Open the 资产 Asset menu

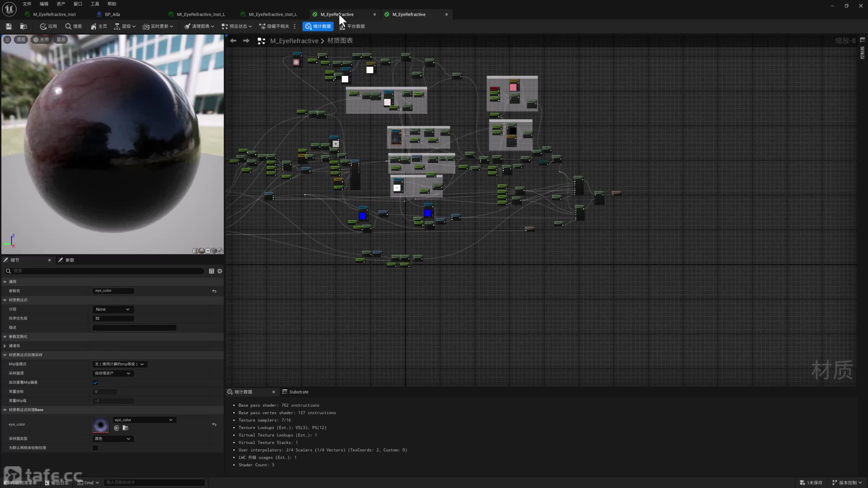tap(61, 4)
